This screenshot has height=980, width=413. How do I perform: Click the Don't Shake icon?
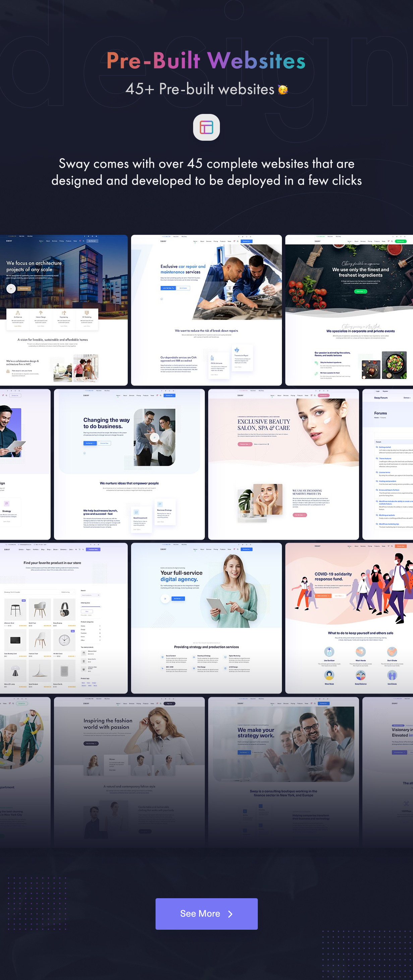click(392, 651)
